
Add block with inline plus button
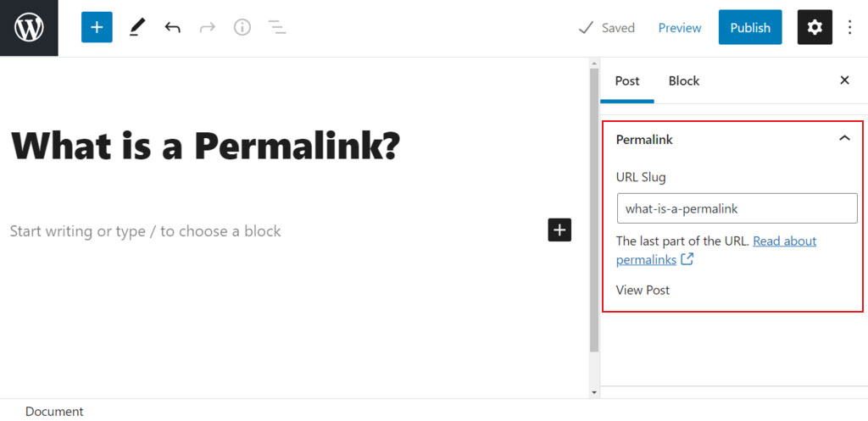pyautogui.click(x=559, y=230)
